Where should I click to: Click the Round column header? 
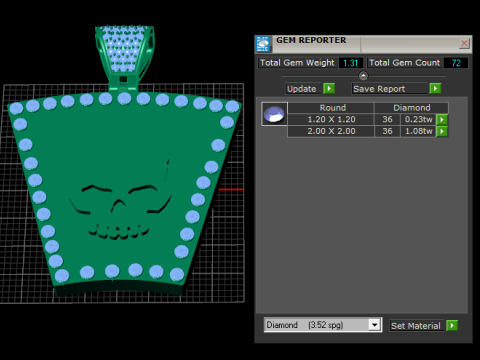pyautogui.click(x=332, y=108)
